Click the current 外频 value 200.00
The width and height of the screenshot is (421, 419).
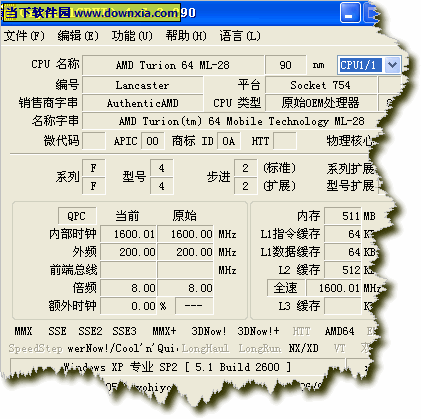(x=128, y=252)
